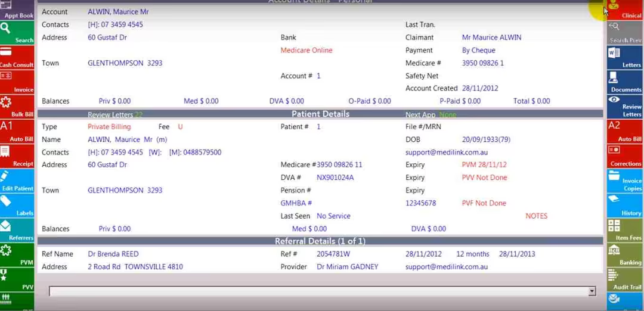Start a Bulk Bill claim
The image size is (644, 311).
tap(17, 107)
